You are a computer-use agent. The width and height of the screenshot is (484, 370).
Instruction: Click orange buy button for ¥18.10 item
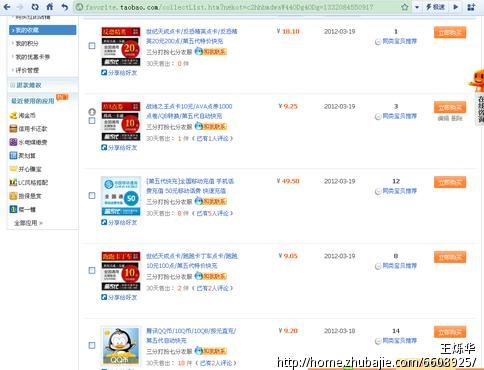[x=450, y=33]
